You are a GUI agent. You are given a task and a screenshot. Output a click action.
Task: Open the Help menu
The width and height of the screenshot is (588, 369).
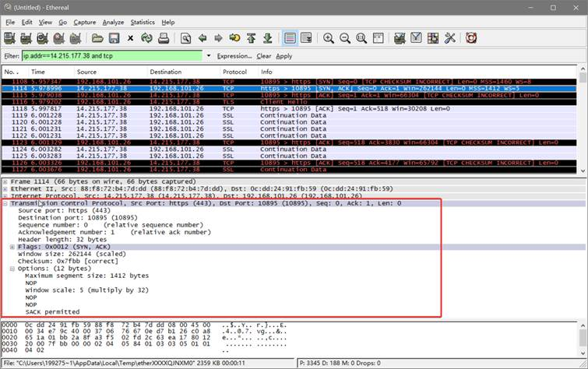click(x=168, y=23)
